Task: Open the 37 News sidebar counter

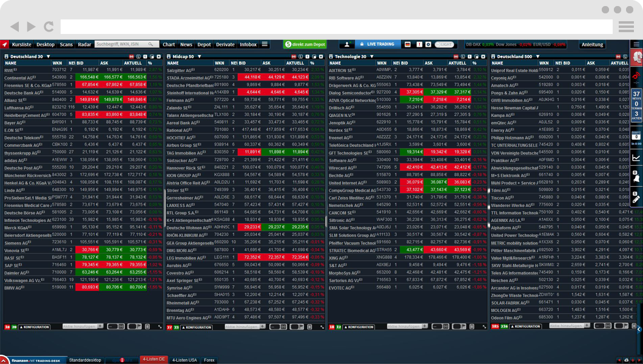Action: (x=636, y=95)
